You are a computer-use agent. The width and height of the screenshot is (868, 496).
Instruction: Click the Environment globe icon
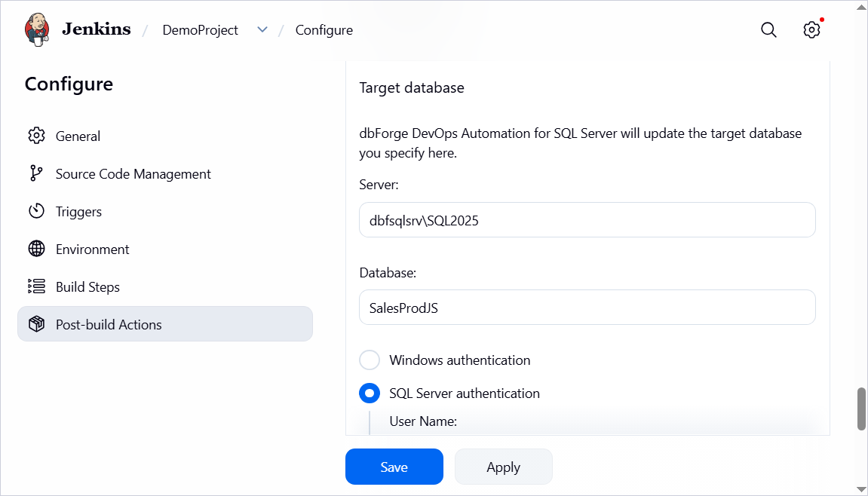pyautogui.click(x=36, y=249)
